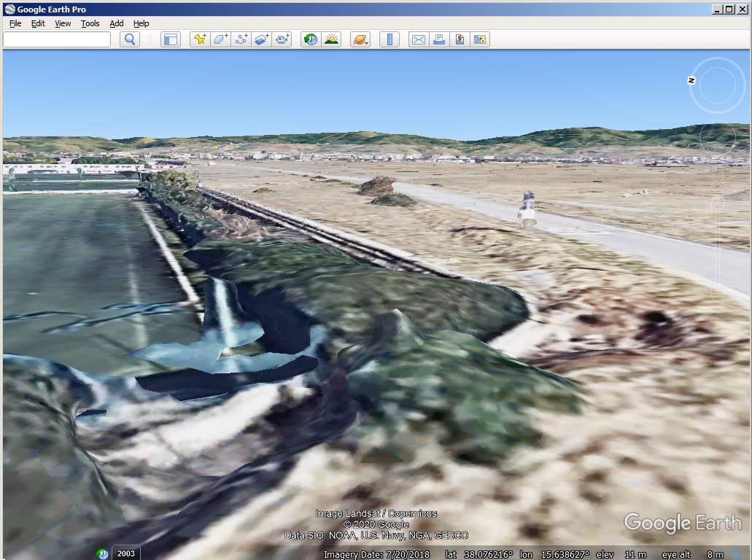Screen dimensions: 752x560
Task: Print the current view
Action: (x=439, y=39)
